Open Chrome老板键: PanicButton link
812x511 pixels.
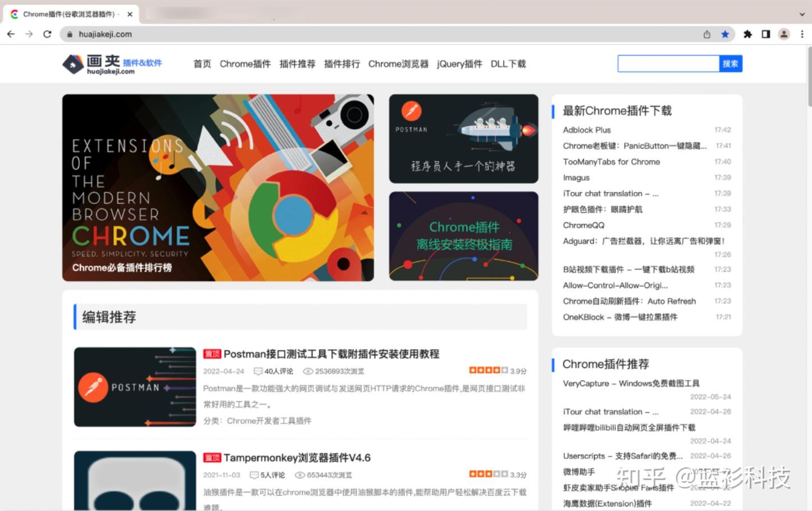pos(635,145)
